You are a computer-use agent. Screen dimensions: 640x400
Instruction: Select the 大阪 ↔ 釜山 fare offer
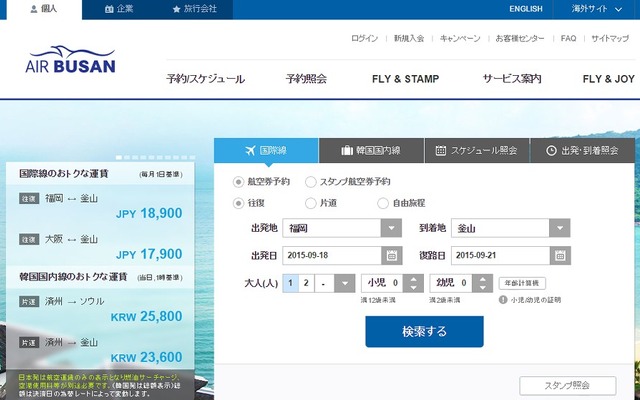[100, 246]
